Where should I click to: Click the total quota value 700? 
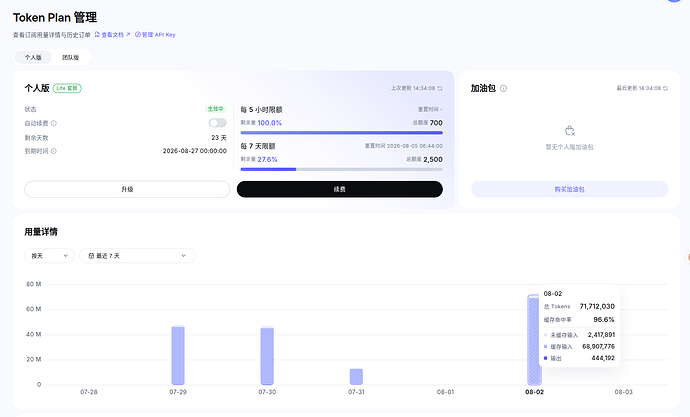(x=436, y=123)
